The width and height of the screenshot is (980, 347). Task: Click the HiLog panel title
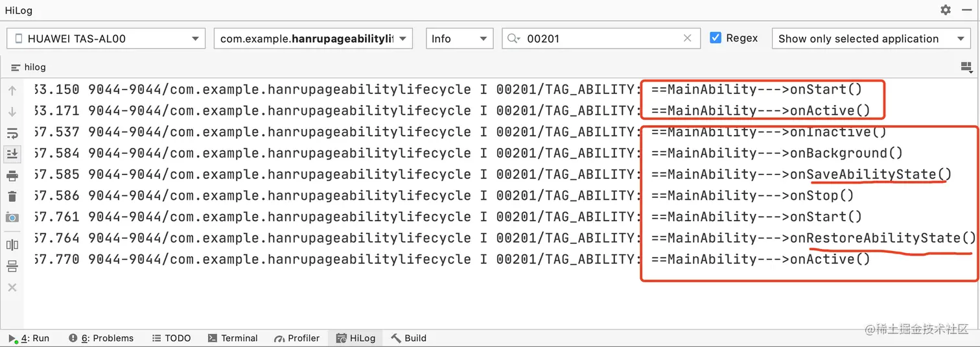click(18, 10)
